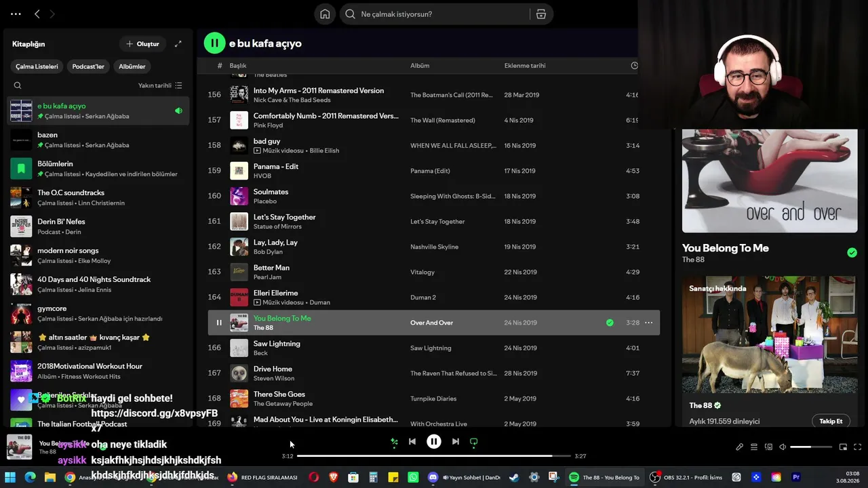Image resolution: width=868 pixels, height=488 pixels.
Task: Click the green check on You Belong To Me row
Action: [610, 323]
